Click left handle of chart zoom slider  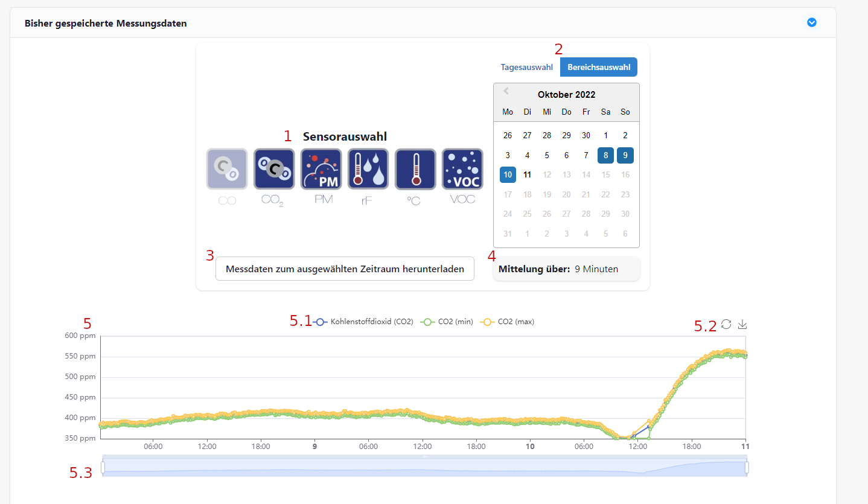click(103, 467)
